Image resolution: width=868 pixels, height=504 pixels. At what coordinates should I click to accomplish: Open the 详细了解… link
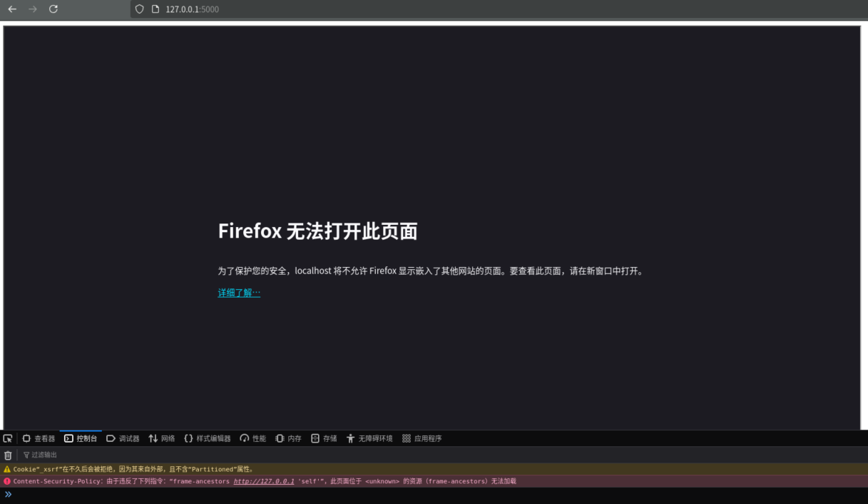click(x=239, y=293)
